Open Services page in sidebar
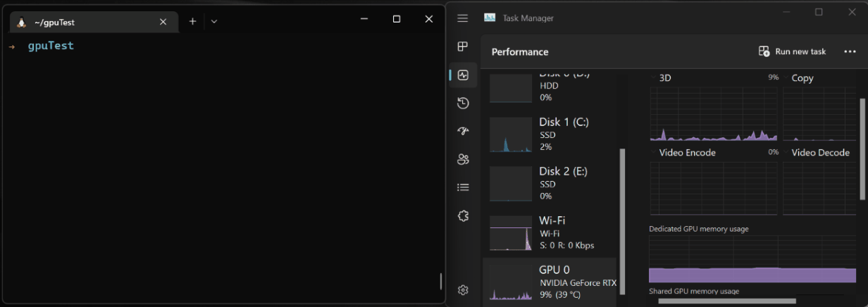868x307 pixels. (463, 216)
